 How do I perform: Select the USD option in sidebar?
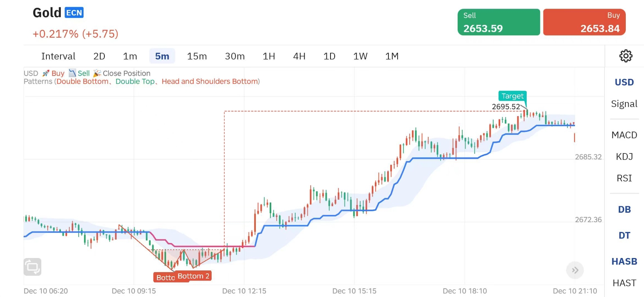(x=624, y=82)
